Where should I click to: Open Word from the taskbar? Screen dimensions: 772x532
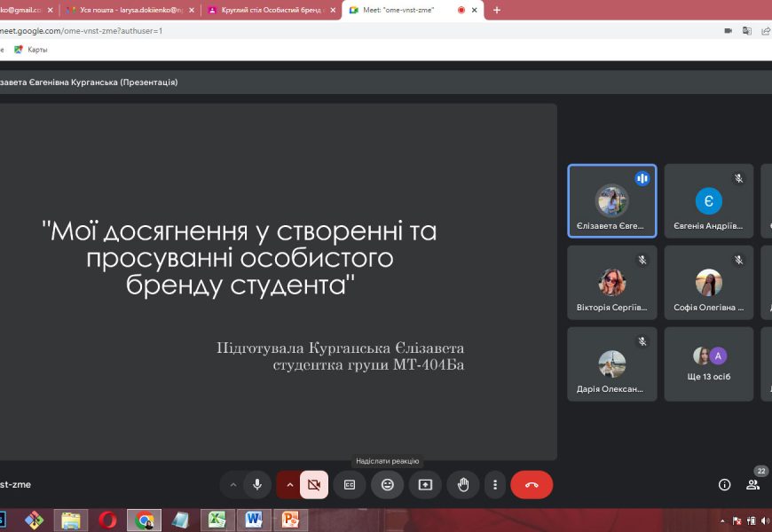252,520
